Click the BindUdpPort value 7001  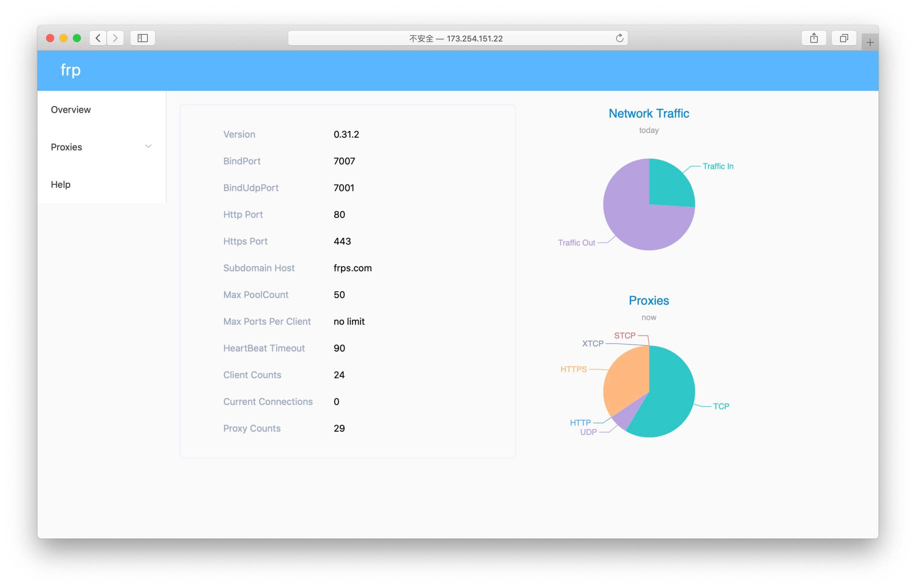pos(344,188)
